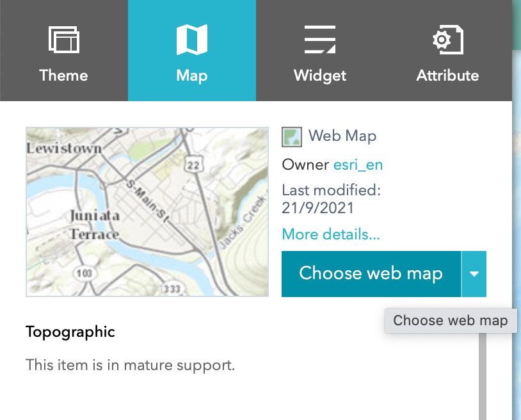The width and height of the screenshot is (521, 420).
Task: Expand the arrow beside Choose web map
Action: pyautogui.click(x=474, y=274)
